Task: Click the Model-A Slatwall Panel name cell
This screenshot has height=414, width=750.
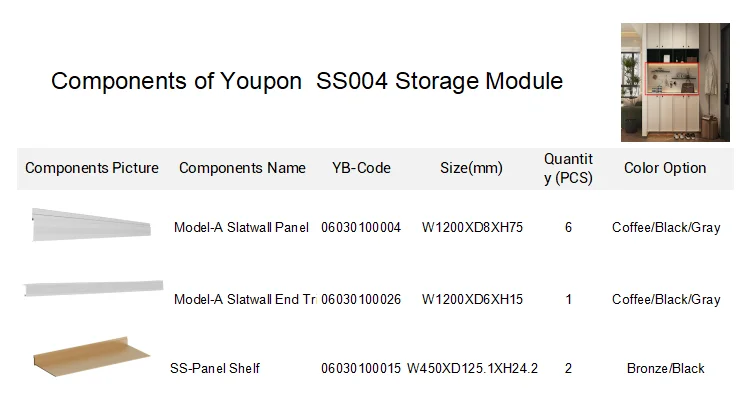Action: 241,228
